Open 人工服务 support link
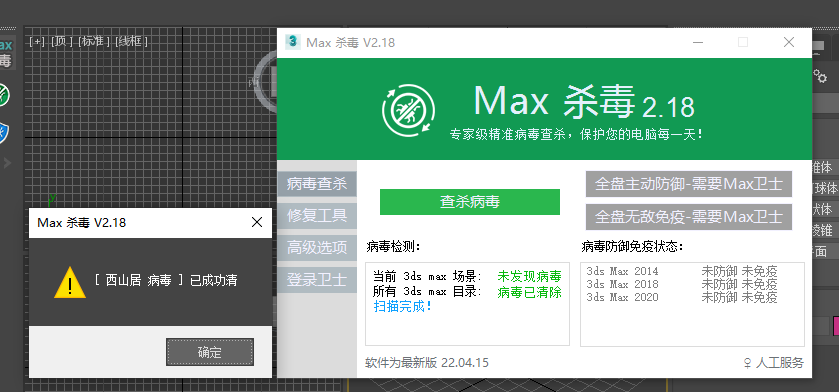The height and width of the screenshot is (392, 839). pyautogui.click(x=773, y=363)
